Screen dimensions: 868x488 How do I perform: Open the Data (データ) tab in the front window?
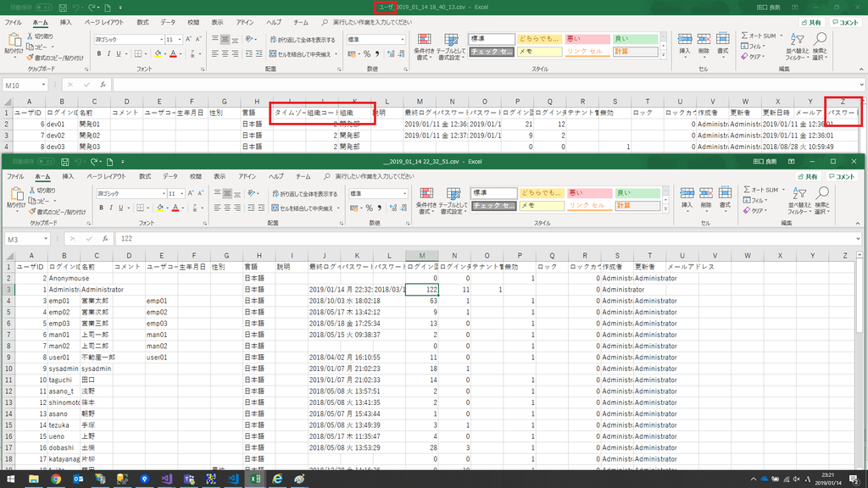(x=170, y=176)
